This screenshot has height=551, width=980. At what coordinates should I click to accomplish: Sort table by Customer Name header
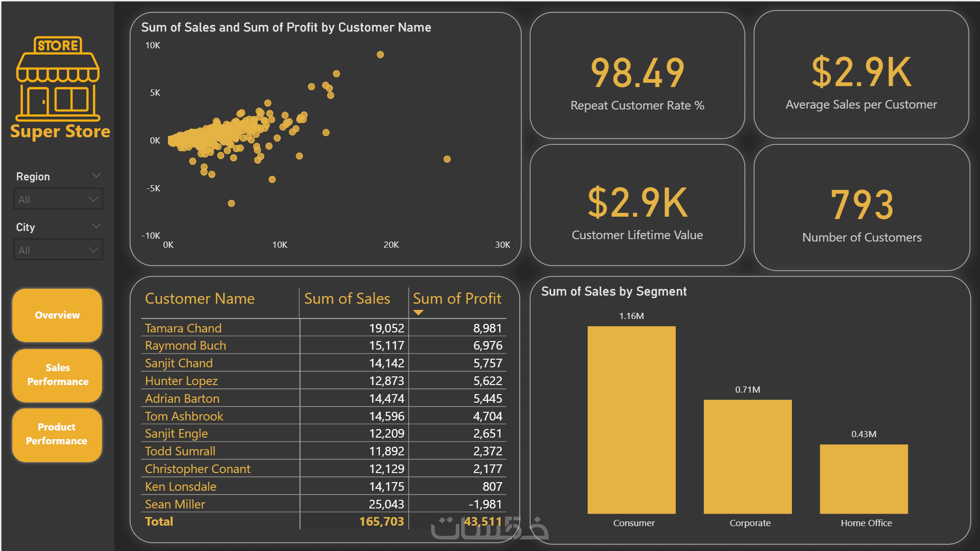(200, 299)
